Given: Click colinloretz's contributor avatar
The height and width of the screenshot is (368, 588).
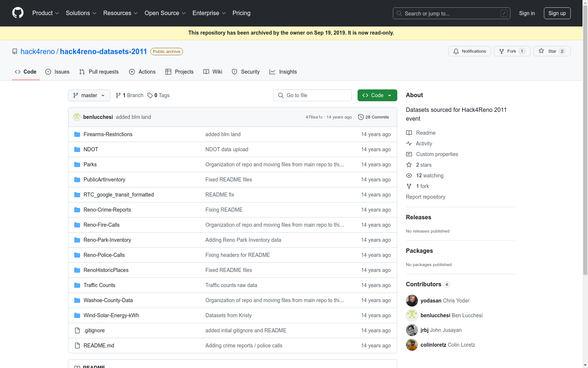Looking at the screenshot, I should [x=412, y=345].
